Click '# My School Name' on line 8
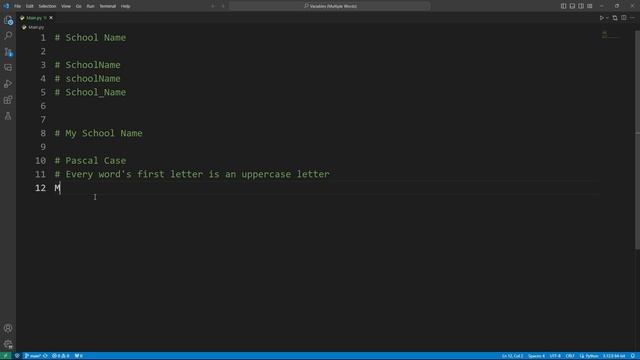The image size is (640, 360). click(98, 133)
